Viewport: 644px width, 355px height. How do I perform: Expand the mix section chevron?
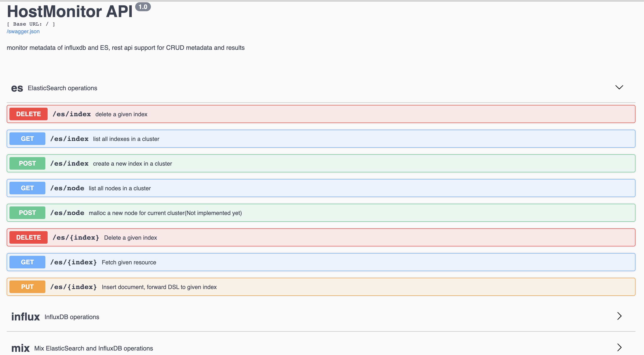click(x=619, y=347)
